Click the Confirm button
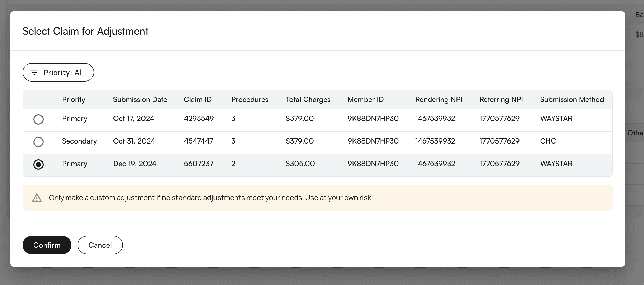This screenshot has width=644, height=285. point(47,245)
